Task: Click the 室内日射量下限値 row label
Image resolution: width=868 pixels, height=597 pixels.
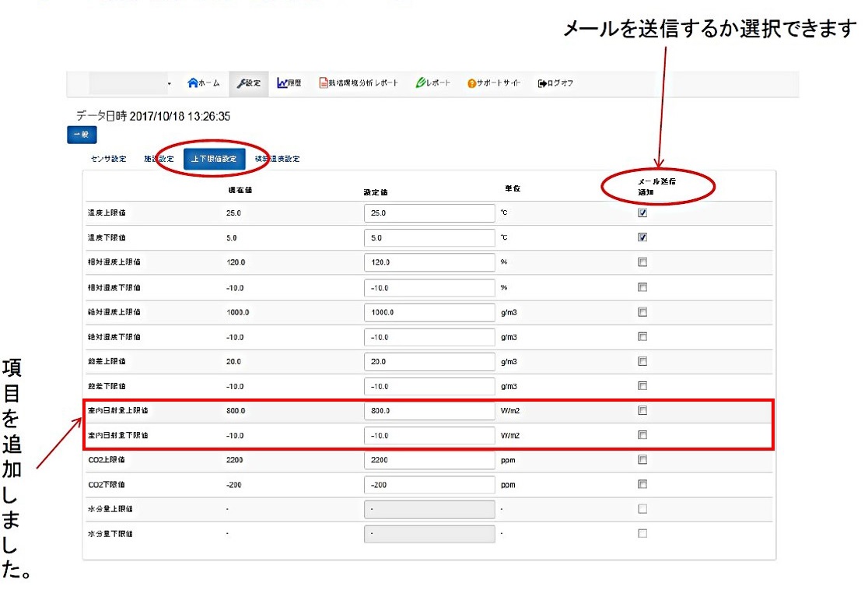Action: coord(118,435)
